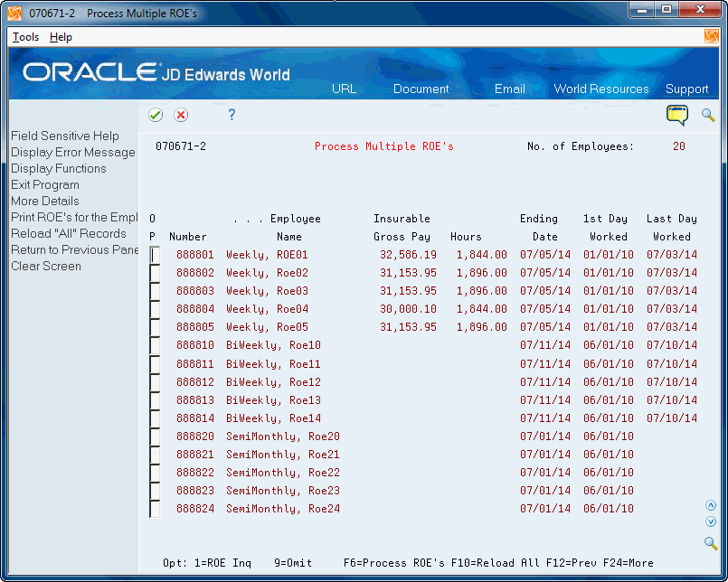728x582 pixels.
Task: Click F24=More function text
Action: [x=629, y=563]
